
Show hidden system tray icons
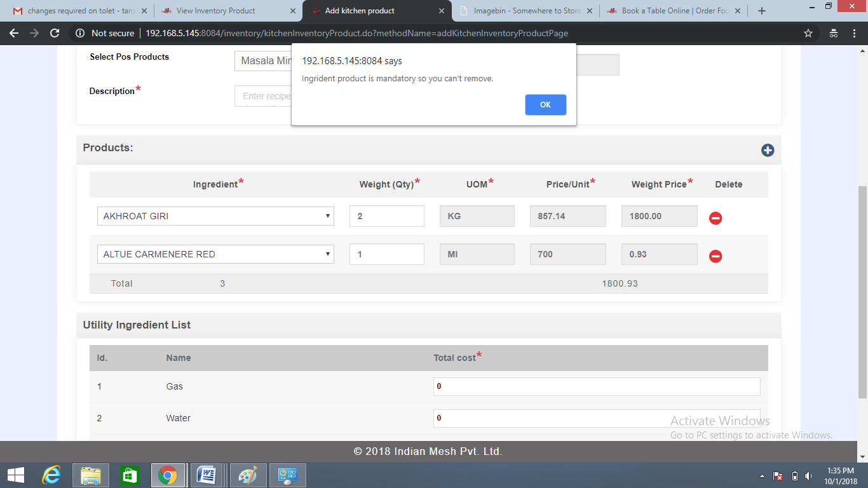(762, 476)
